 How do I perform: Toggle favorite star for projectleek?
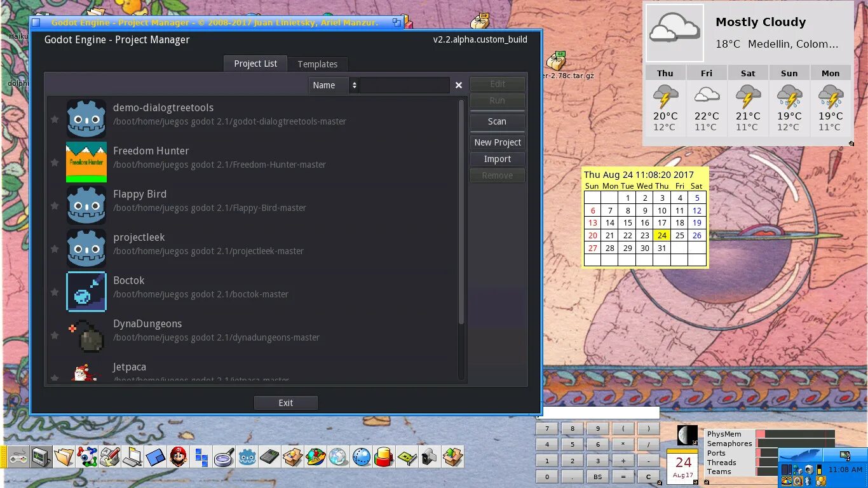pyautogui.click(x=55, y=248)
